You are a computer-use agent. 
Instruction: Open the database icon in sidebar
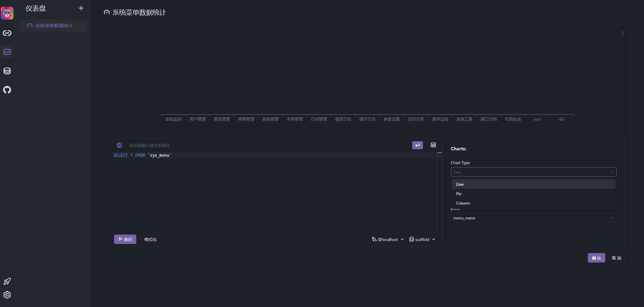(x=7, y=71)
